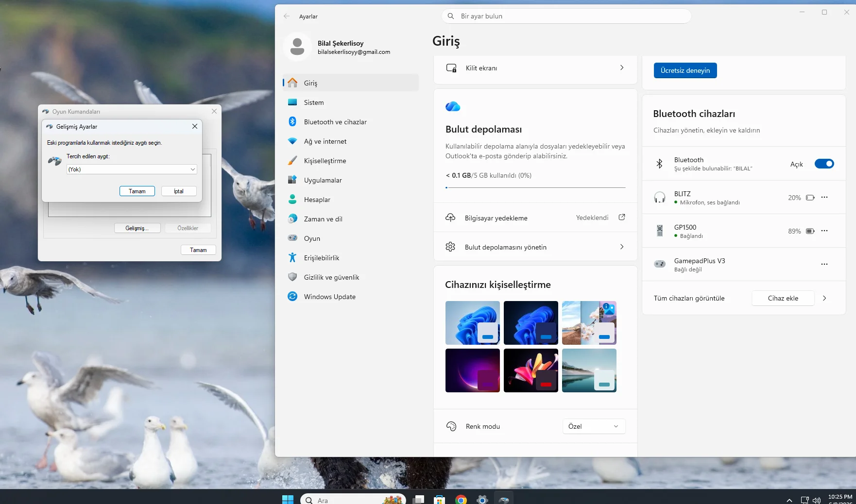Select the cherry blossom spotlight theme
856x504 pixels.
click(x=589, y=323)
